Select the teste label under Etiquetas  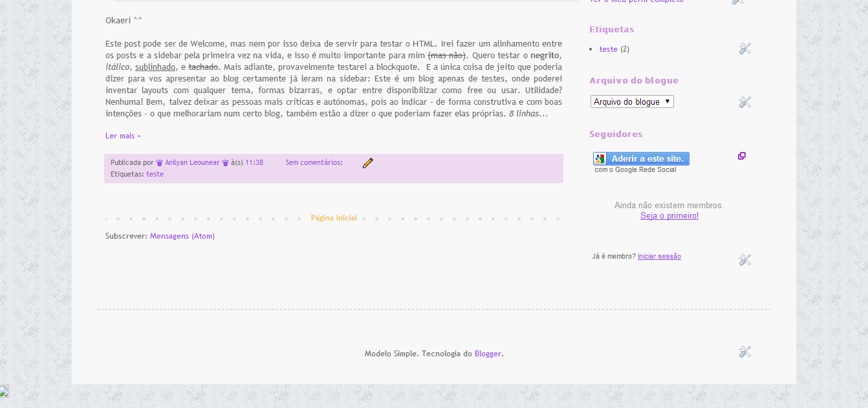[x=609, y=49]
